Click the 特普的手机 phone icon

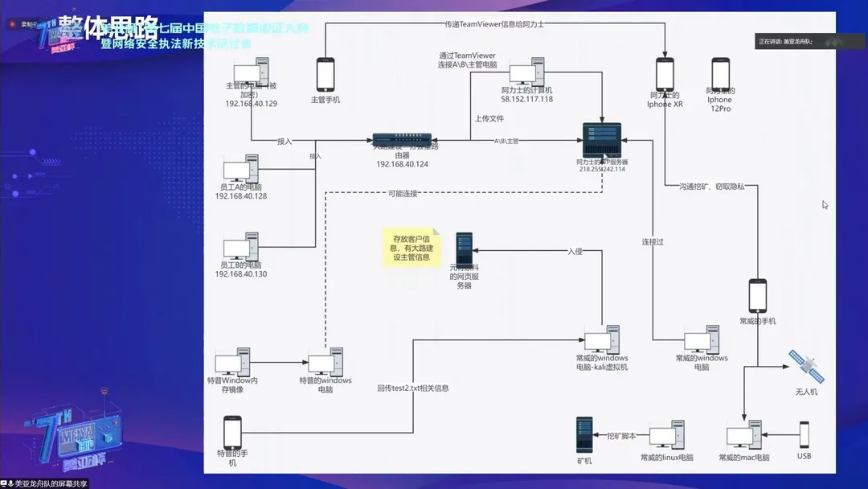click(x=232, y=433)
